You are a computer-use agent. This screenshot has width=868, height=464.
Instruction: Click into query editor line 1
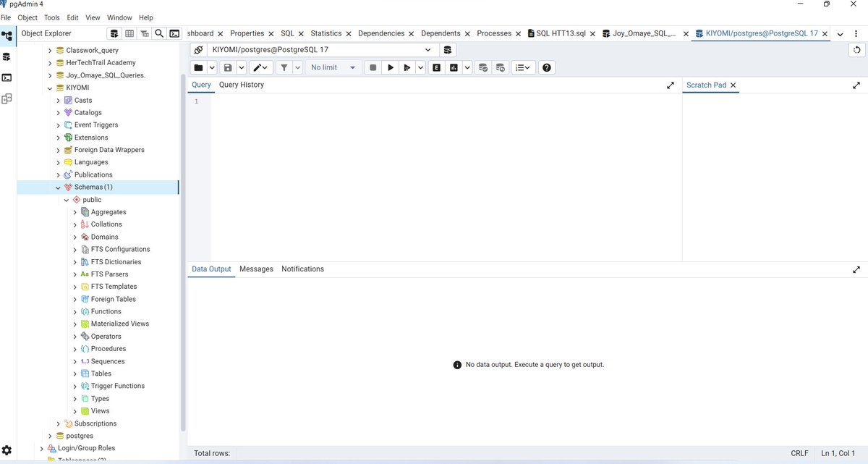446,101
